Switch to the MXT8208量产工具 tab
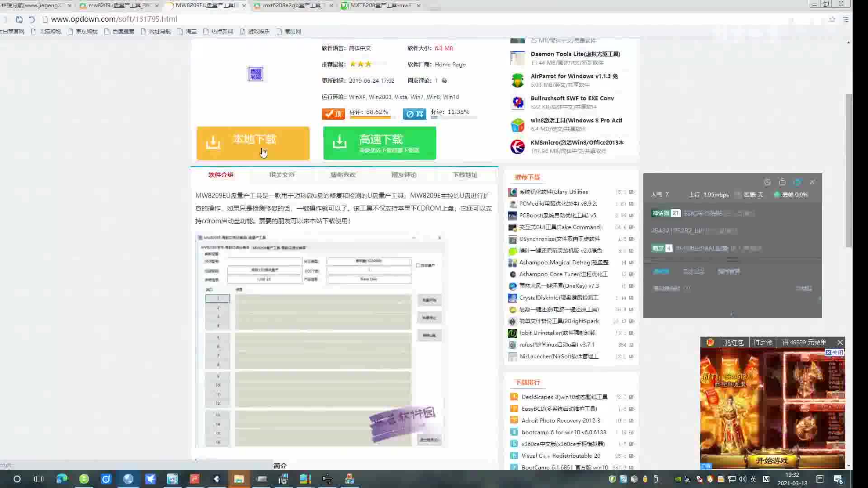 (381, 5)
